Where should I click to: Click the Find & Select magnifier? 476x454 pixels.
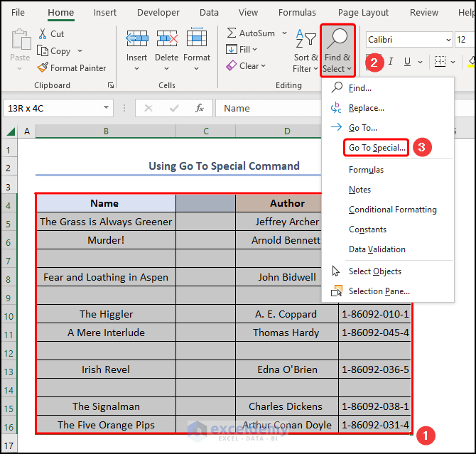click(337, 38)
